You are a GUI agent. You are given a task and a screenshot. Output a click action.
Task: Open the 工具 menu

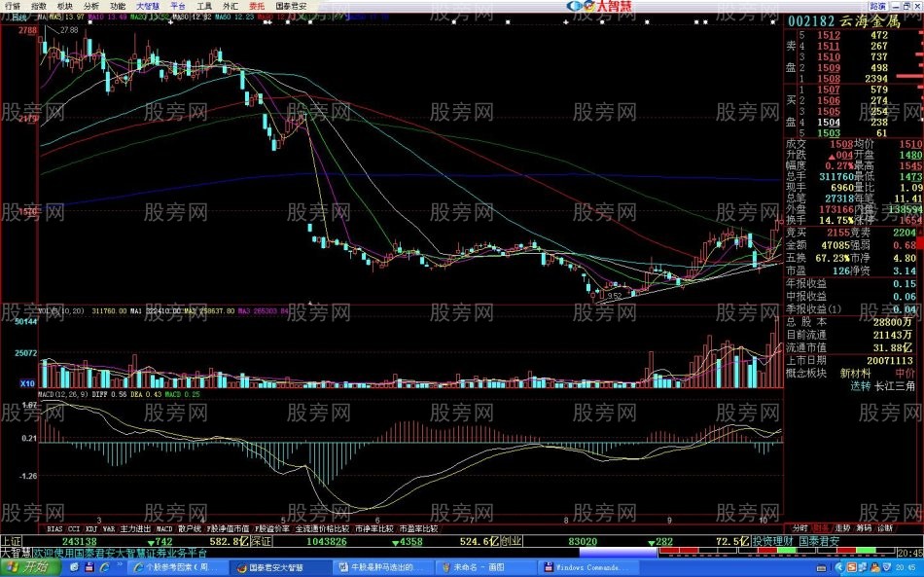coord(204,6)
